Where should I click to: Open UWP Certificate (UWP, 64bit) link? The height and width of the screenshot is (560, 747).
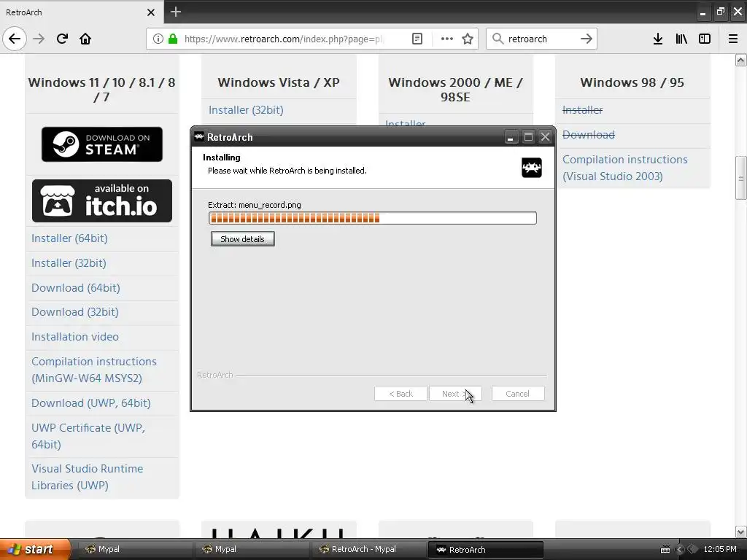(88, 436)
